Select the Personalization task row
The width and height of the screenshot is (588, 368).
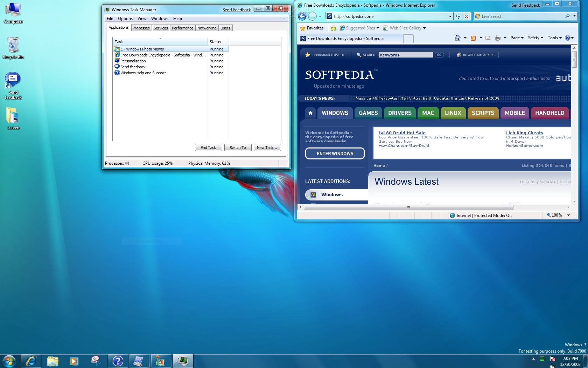(x=171, y=61)
